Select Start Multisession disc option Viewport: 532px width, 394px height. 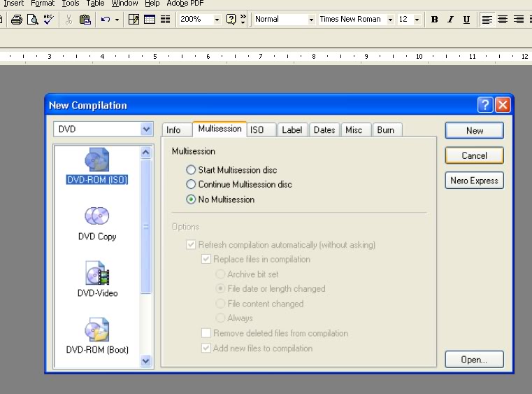pyautogui.click(x=191, y=170)
